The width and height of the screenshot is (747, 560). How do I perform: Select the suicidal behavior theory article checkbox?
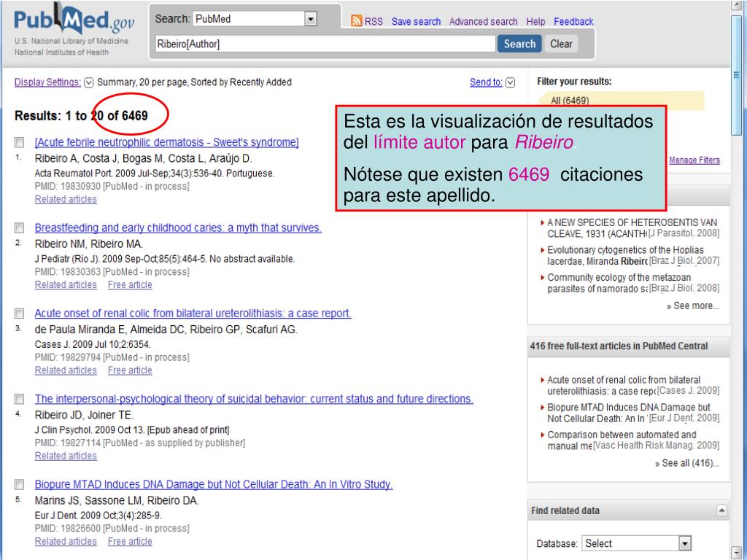(x=20, y=399)
